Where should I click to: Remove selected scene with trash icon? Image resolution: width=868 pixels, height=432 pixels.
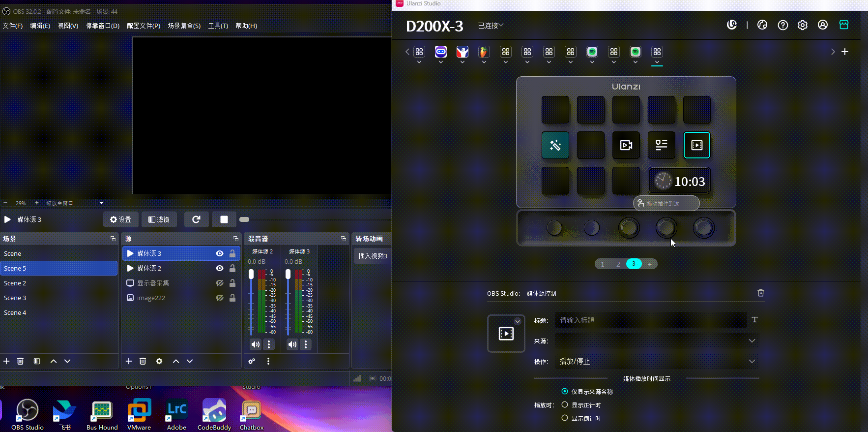tap(21, 361)
